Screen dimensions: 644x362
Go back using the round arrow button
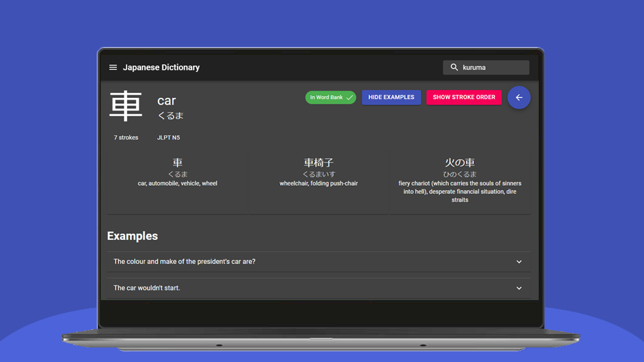(x=519, y=97)
